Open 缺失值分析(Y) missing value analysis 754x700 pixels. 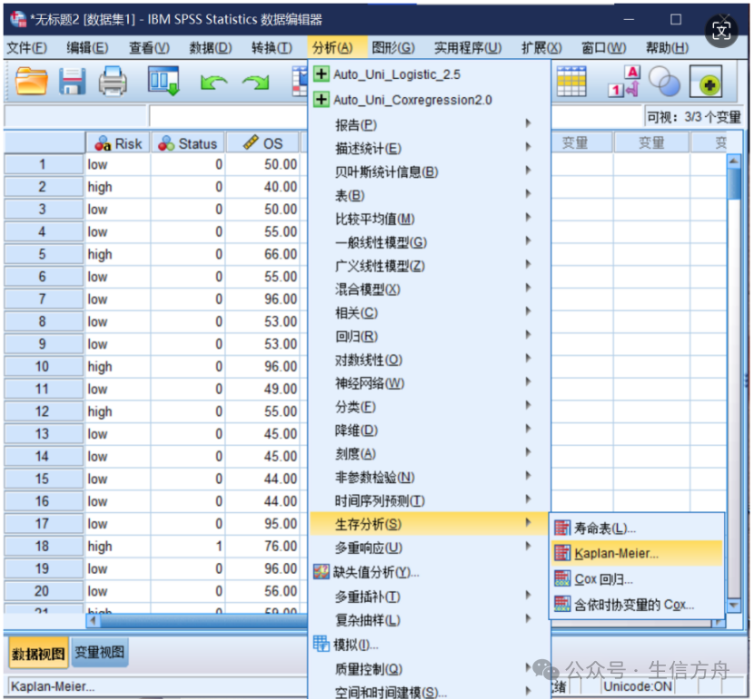tap(430, 572)
